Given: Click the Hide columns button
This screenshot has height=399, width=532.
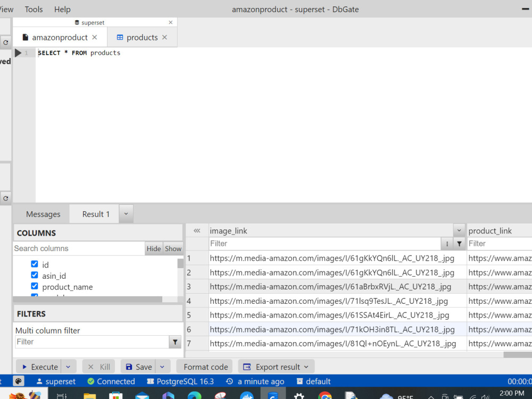Looking at the screenshot, I should (x=154, y=248).
